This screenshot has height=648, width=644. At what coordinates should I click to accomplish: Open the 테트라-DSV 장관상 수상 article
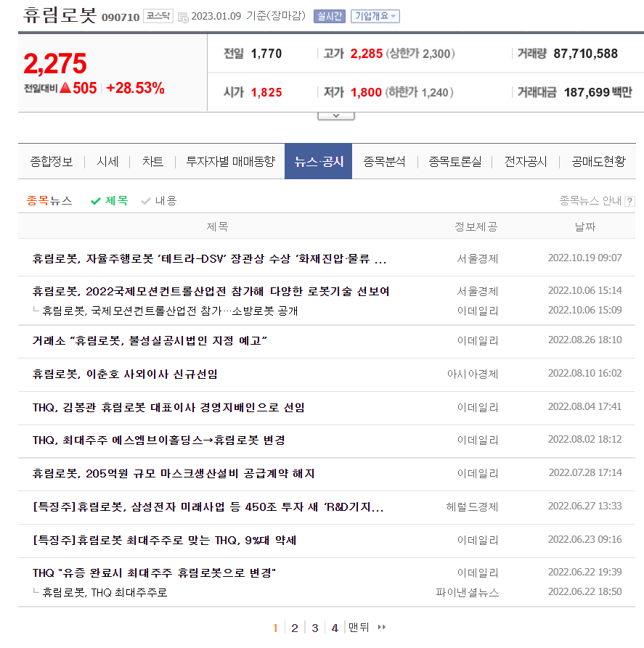click(x=209, y=259)
